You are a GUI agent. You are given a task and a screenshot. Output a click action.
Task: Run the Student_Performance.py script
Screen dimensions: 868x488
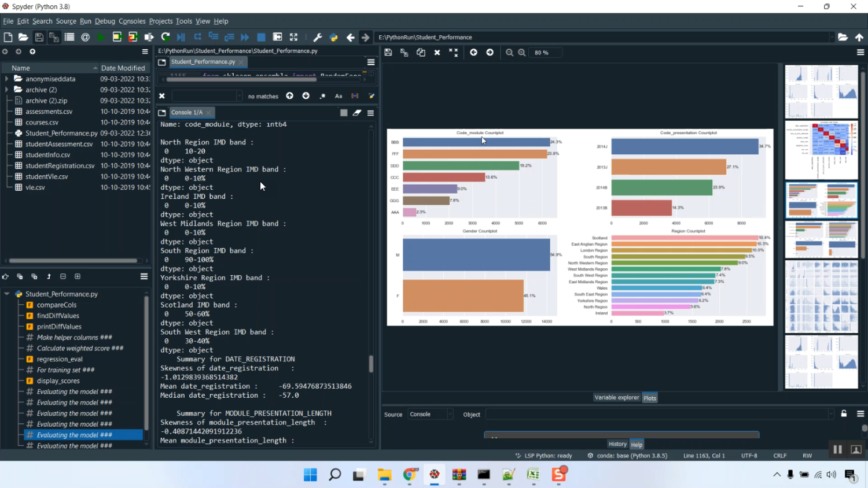click(x=100, y=37)
